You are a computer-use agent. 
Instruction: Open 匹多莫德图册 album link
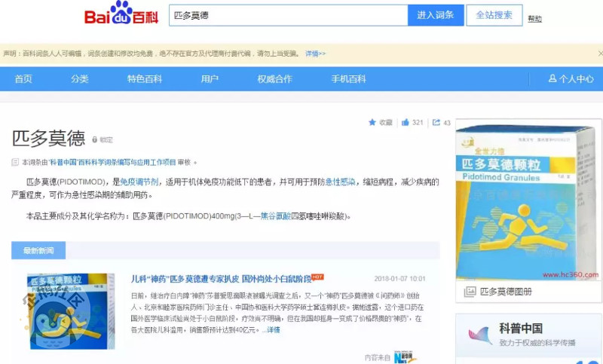coord(506,292)
